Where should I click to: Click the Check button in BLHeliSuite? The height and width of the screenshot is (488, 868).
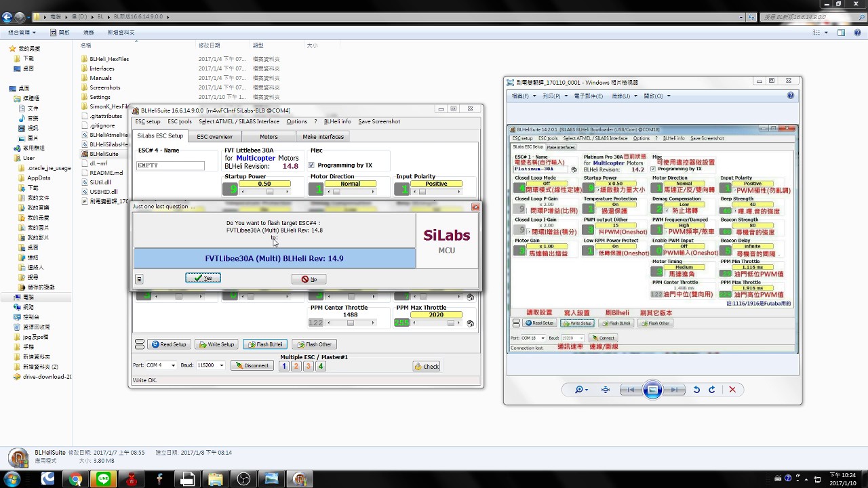[x=427, y=367]
